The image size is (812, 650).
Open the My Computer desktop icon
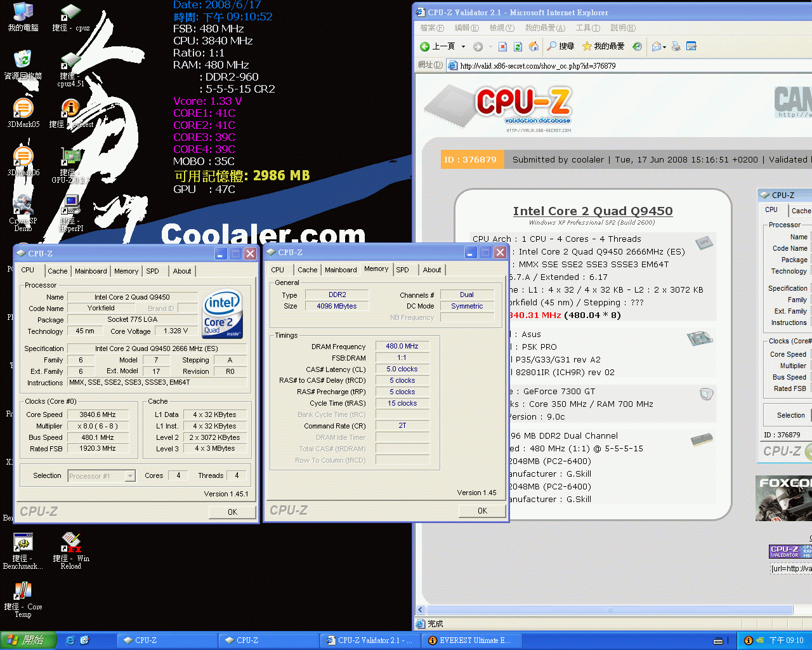coord(23,17)
